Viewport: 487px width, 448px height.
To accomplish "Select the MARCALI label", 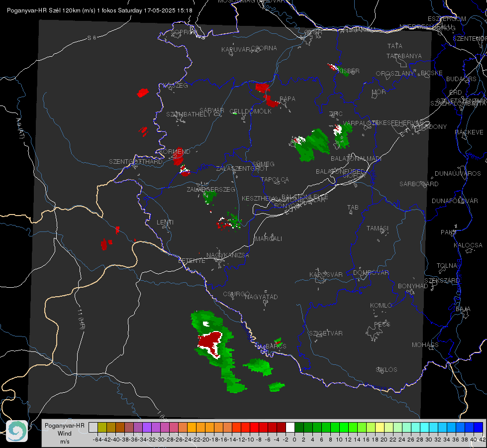I will 269,239.
